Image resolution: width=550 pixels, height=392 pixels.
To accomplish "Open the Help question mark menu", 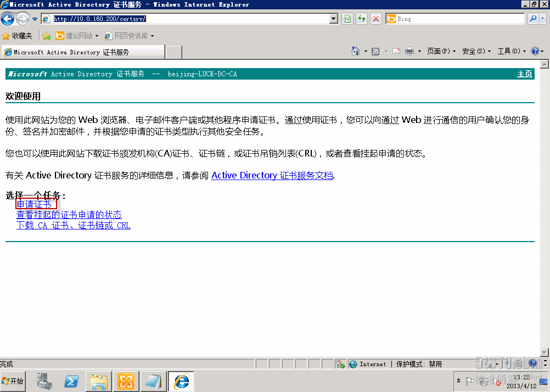I will click(x=537, y=51).
